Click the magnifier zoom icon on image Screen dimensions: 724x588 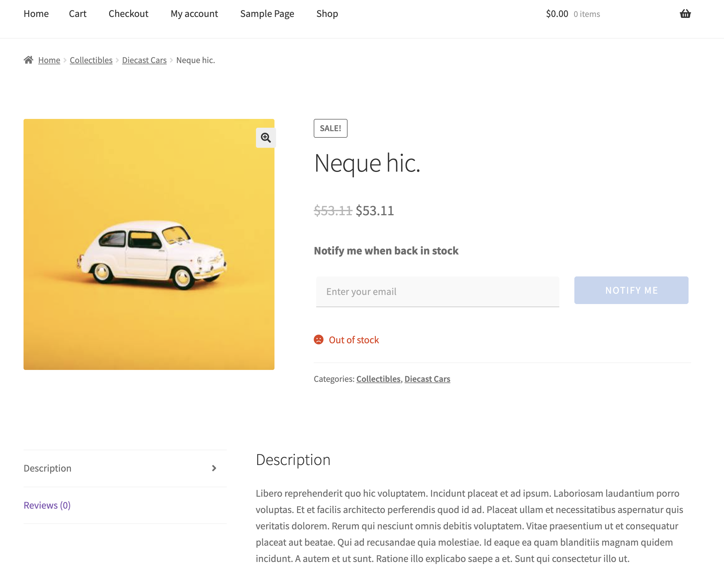[x=265, y=137]
